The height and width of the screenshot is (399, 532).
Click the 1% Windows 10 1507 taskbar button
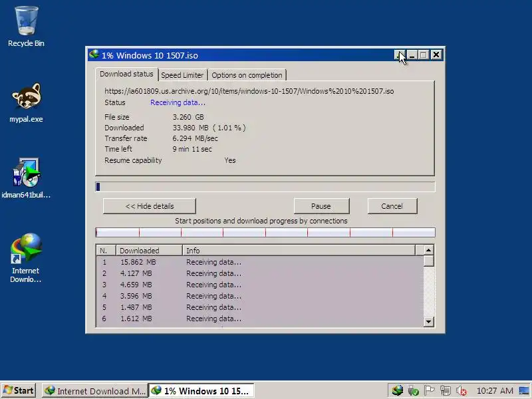coord(201,391)
